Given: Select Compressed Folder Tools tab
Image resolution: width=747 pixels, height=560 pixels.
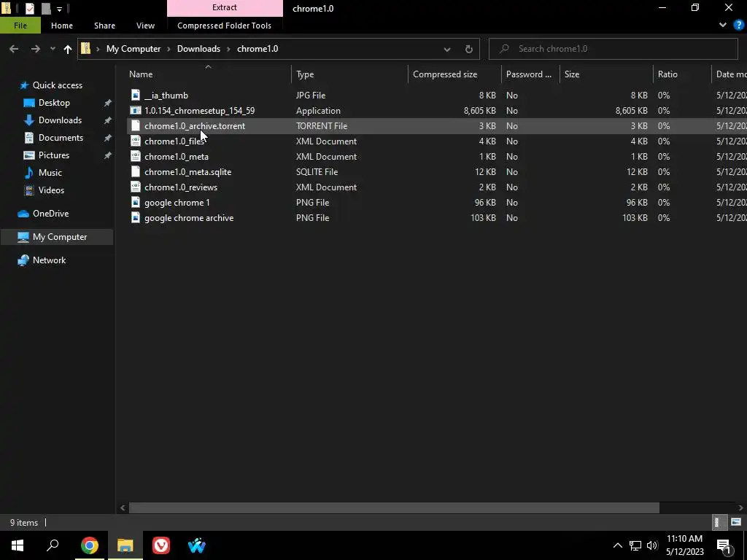Looking at the screenshot, I should pyautogui.click(x=225, y=26).
